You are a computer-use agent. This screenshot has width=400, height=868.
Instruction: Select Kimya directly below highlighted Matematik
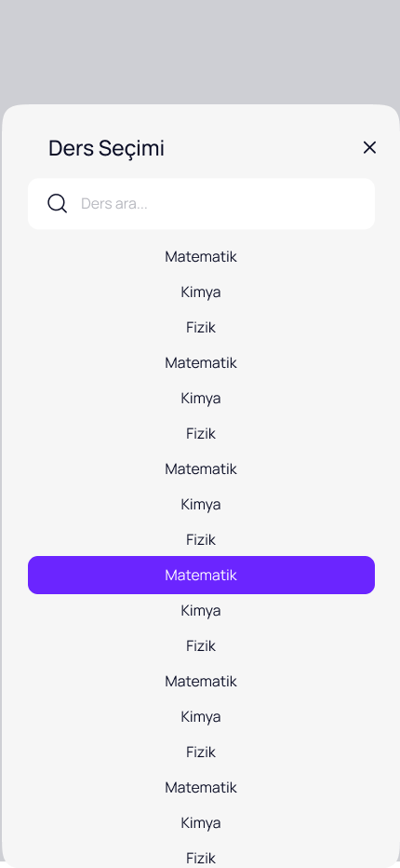(x=201, y=611)
